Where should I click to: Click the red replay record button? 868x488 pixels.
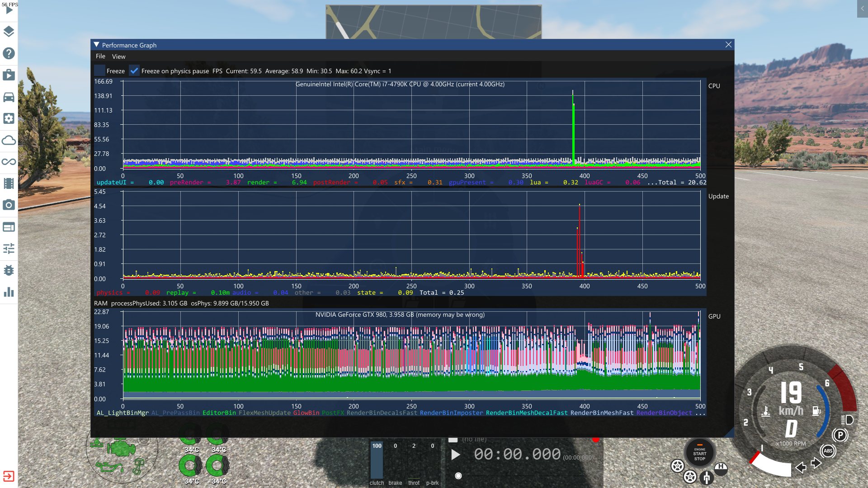[x=595, y=439]
